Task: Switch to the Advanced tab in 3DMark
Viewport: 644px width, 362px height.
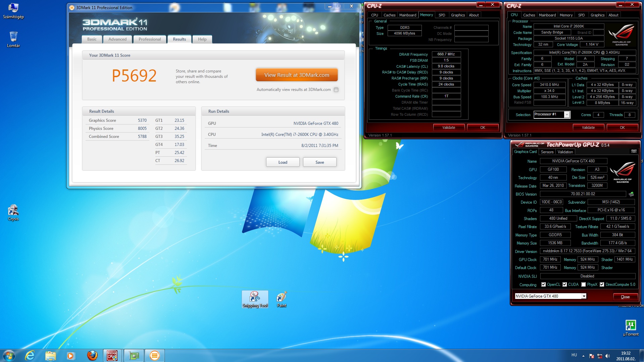Action: [x=117, y=39]
